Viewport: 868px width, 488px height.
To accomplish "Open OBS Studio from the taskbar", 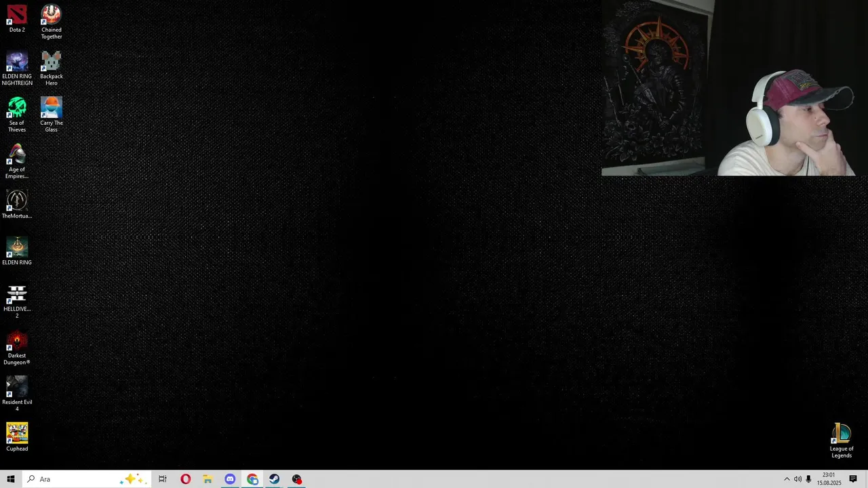I will pos(297,479).
